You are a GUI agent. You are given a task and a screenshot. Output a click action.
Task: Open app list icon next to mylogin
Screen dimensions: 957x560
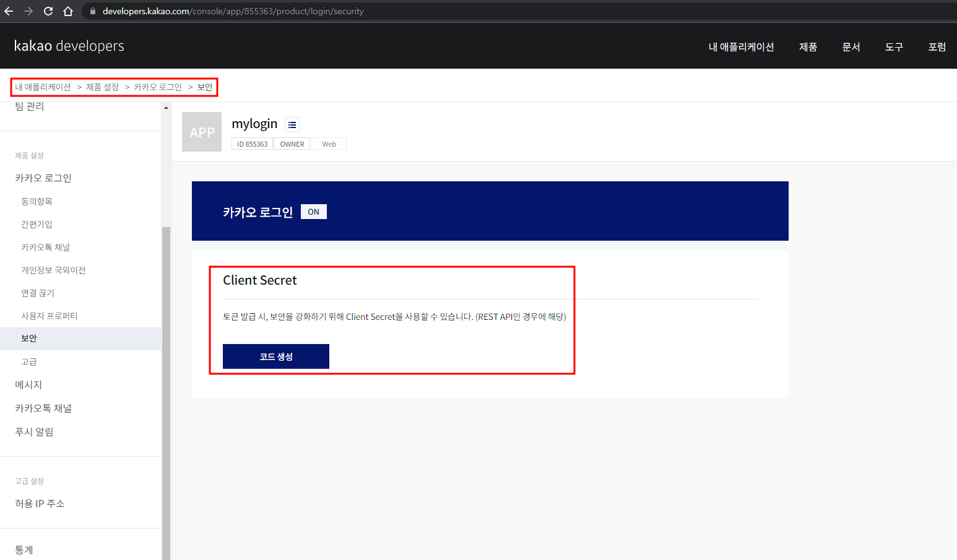tap(292, 124)
